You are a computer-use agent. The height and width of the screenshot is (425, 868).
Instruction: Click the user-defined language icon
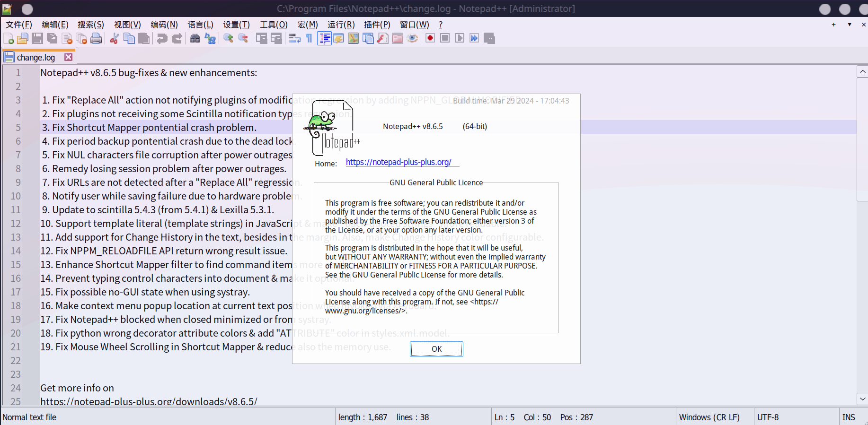[338, 38]
